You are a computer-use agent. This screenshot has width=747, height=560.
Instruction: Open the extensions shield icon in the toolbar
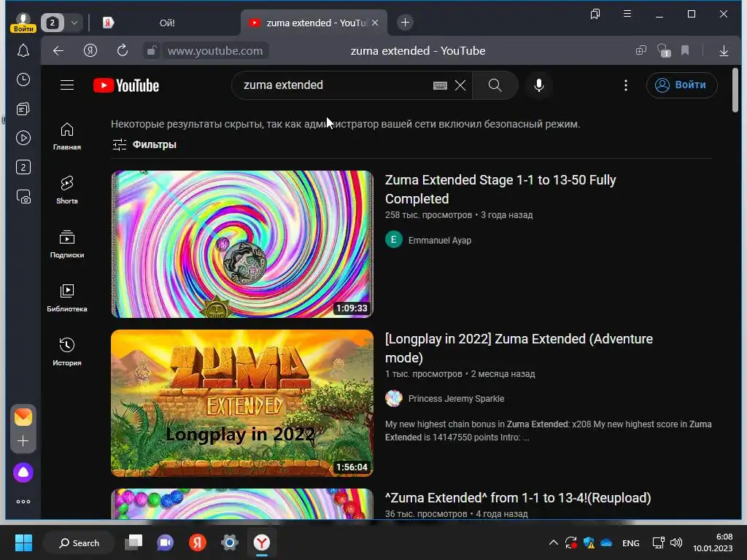click(x=664, y=50)
